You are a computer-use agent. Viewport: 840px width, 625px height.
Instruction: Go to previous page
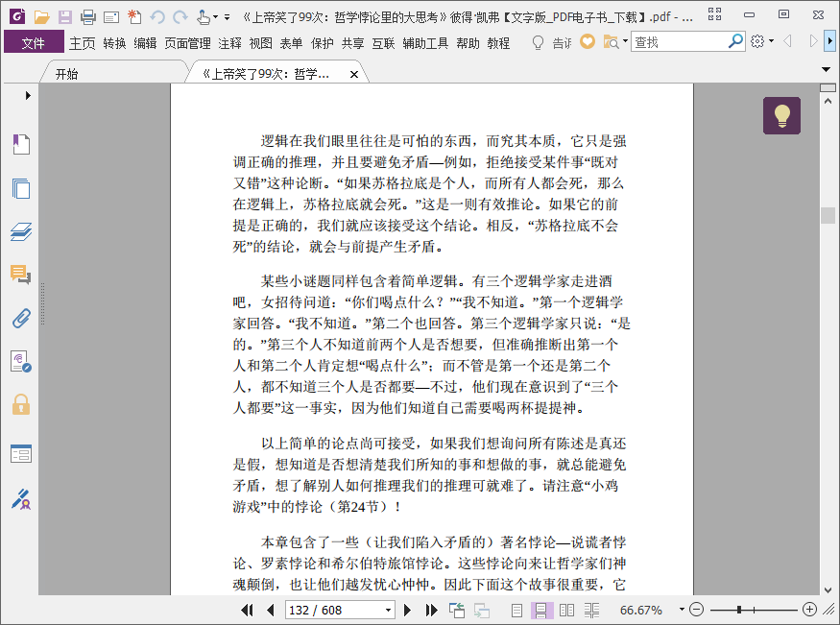coord(271,610)
